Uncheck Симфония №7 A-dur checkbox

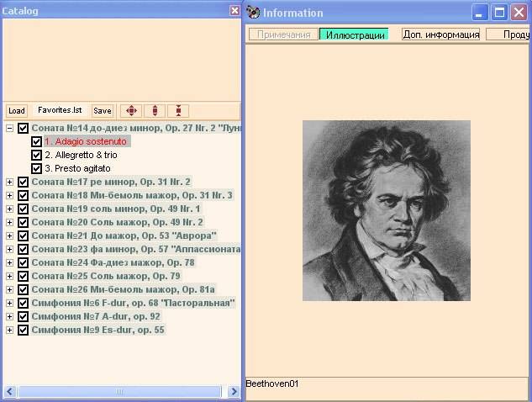[x=23, y=316]
